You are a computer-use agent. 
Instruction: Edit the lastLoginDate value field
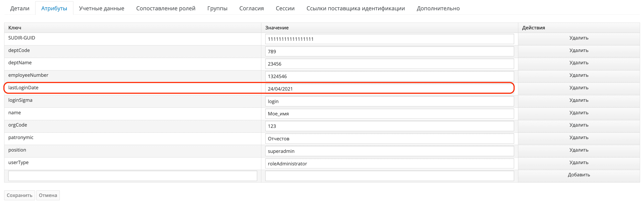pyautogui.click(x=389, y=89)
